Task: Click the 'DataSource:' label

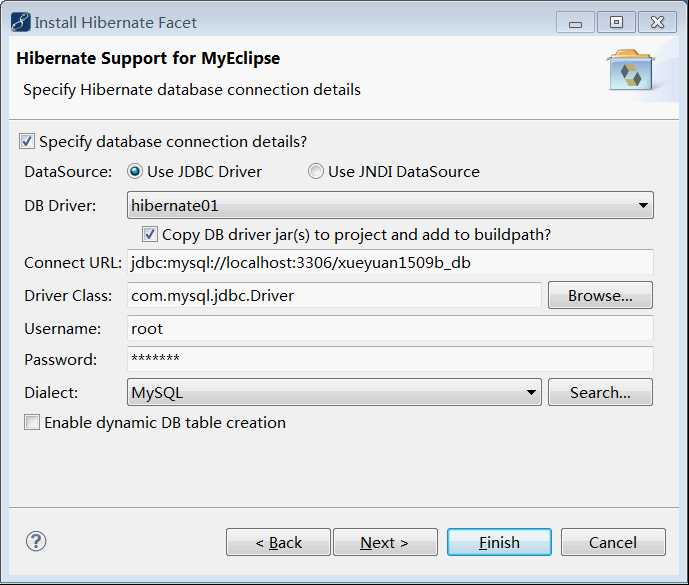Action: click(x=68, y=171)
